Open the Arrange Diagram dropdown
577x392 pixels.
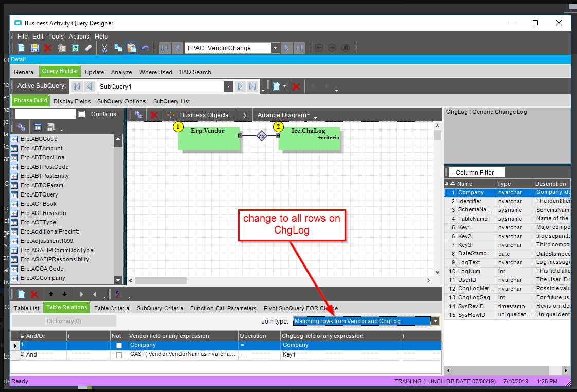[x=284, y=115]
